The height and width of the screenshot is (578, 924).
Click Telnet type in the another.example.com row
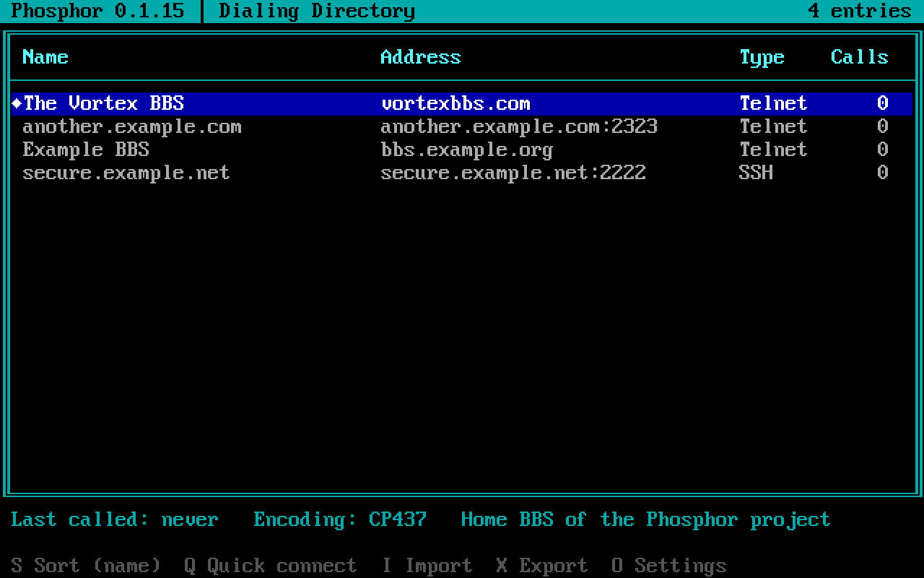tap(773, 126)
